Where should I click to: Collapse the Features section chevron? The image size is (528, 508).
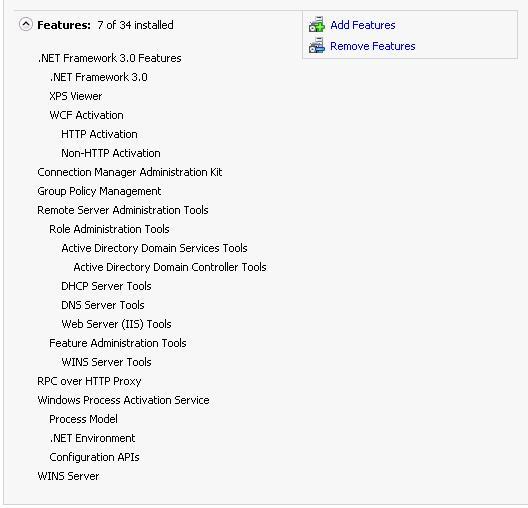[26, 25]
